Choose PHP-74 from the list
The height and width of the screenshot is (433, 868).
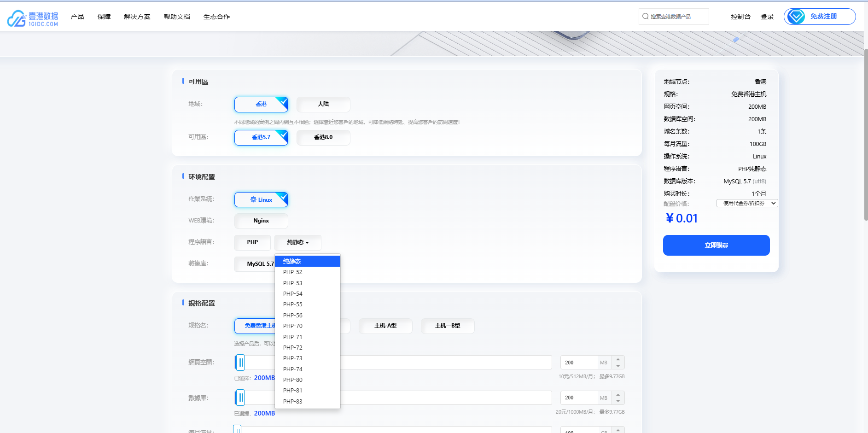pyautogui.click(x=308, y=369)
